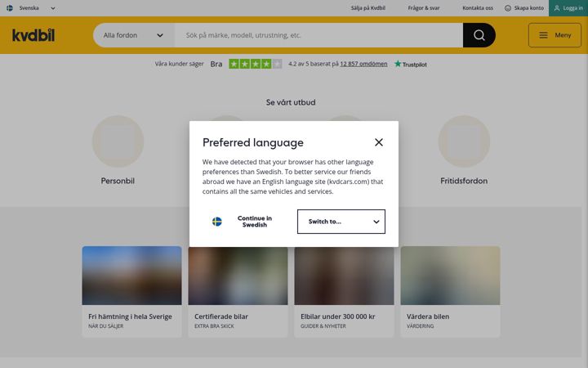
Task: Open Elbilar under 300 000 kr card
Action: [x=344, y=292]
